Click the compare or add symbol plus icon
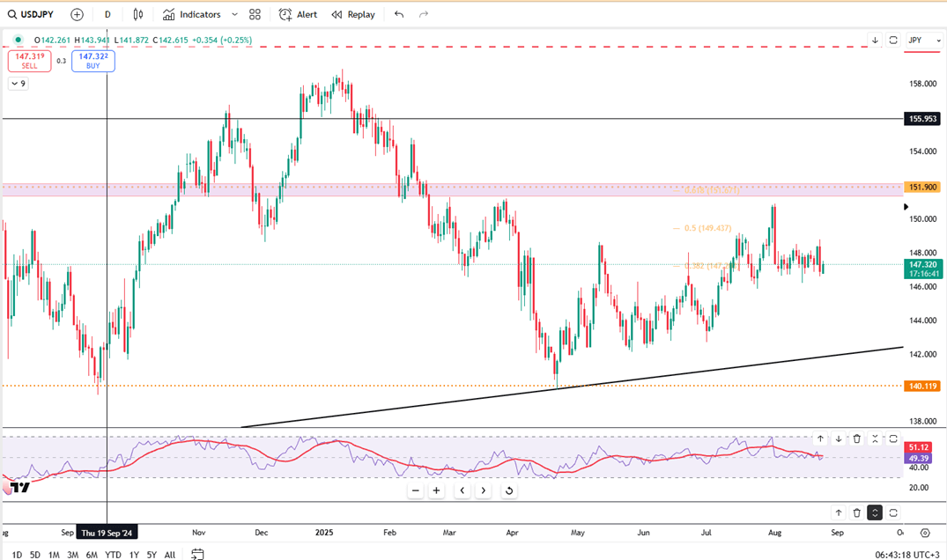947x560 pixels. click(x=77, y=14)
